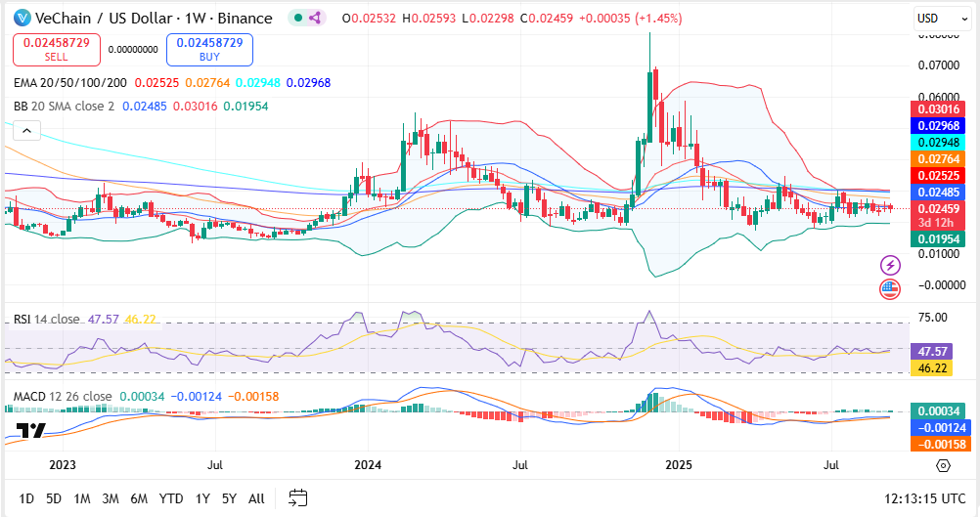Open the USD currency dropdown
Image resolution: width=980 pixels, height=517 pixels.
pyautogui.click(x=942, y=19)
